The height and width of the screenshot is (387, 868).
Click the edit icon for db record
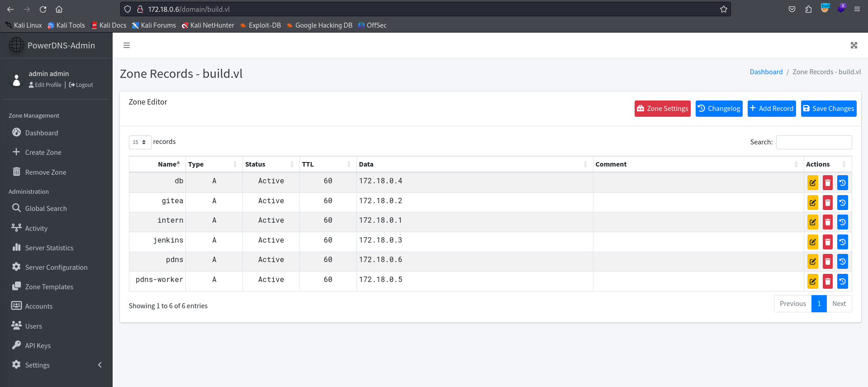pos(812,183)
